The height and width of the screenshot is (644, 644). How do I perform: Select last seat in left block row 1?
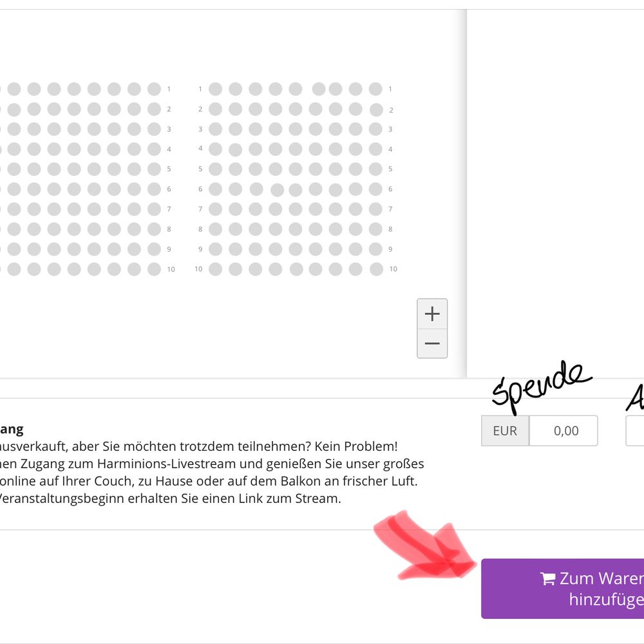[154, 89]
